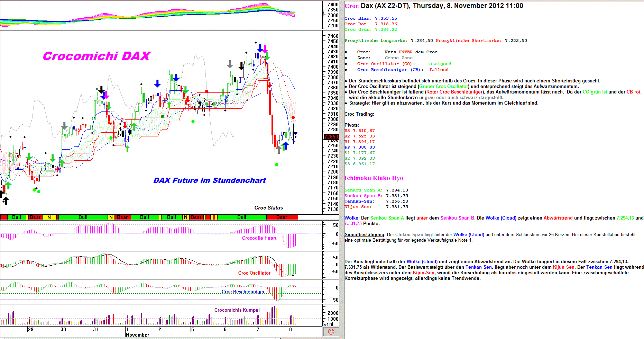Screen dimensions: 644x339
Task: Click date 31 on the time axis
Action: [96, 329]
